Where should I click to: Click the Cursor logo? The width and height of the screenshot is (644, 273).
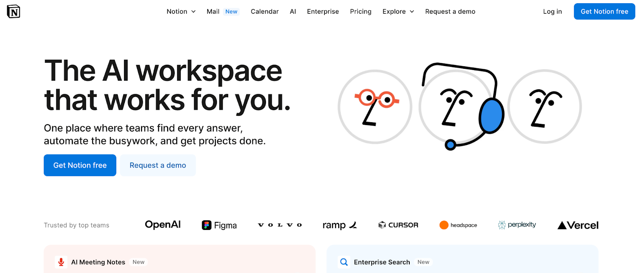click(x=398, y=225)
